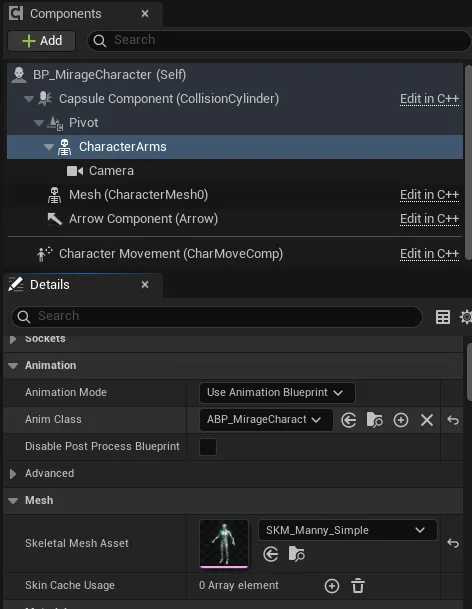Click the Details tab pencil icon
Screen dimensions: 472x609
[16, 284]
